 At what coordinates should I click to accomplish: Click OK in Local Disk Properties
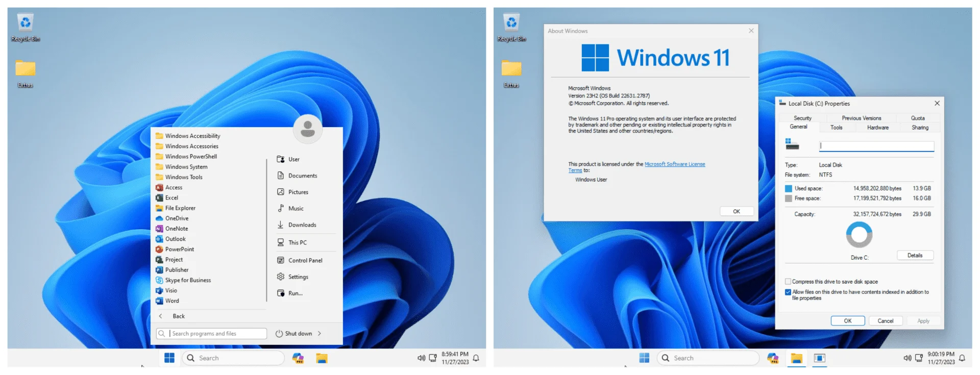coord(848,321)
